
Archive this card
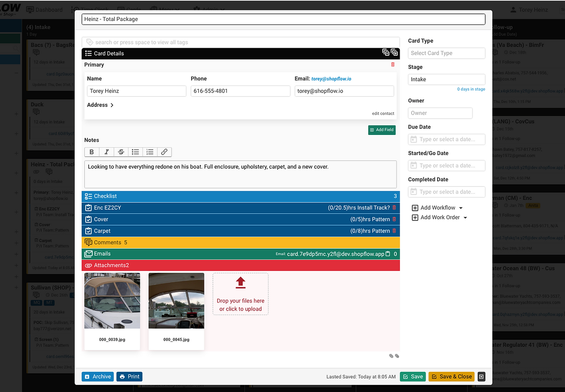[x=98, y=376]
